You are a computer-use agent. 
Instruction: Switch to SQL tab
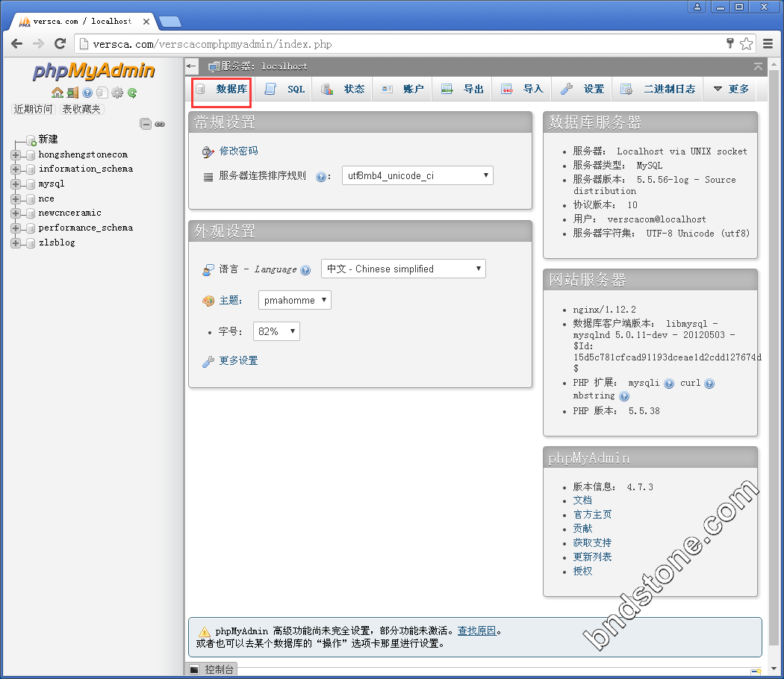(x=284, y=89)
